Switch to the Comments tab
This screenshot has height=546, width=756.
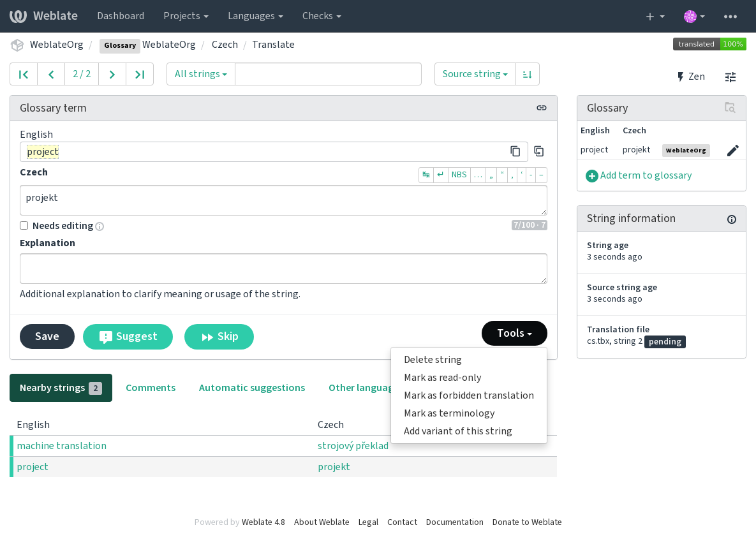click(151, 388)
